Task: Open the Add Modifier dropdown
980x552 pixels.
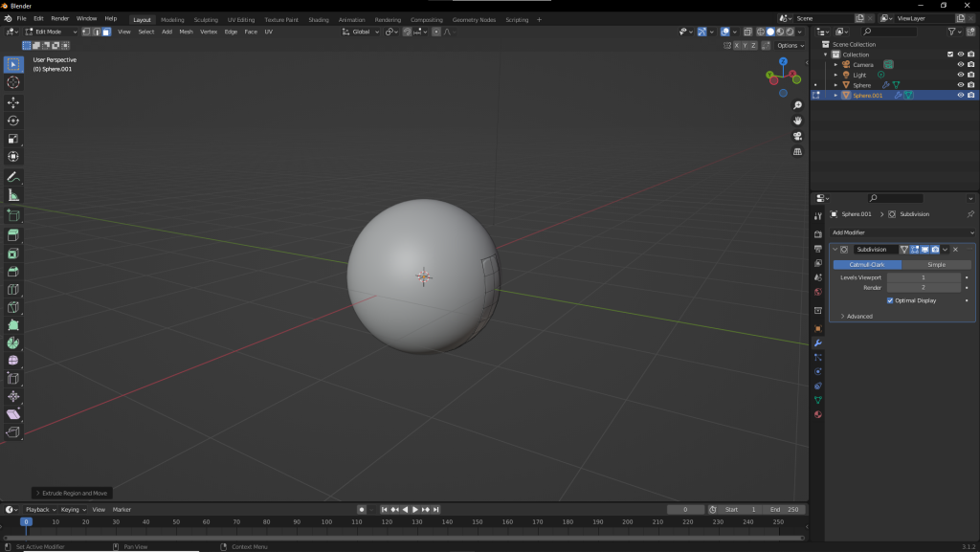Action: [902, 232]
